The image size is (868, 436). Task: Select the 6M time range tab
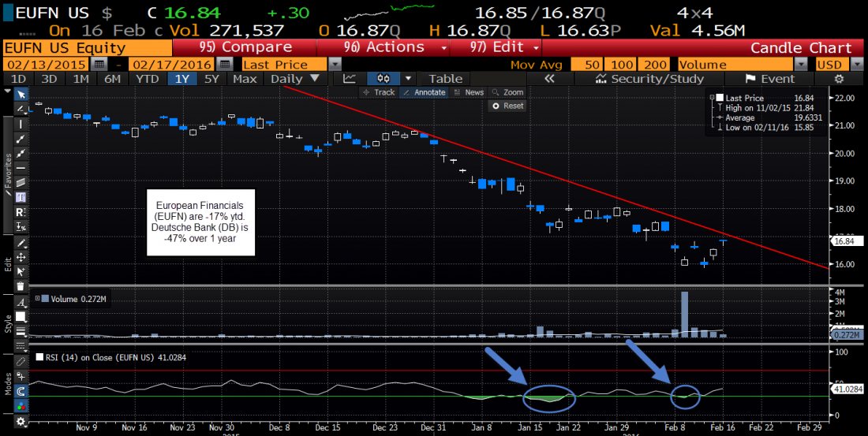click(112, 79)
